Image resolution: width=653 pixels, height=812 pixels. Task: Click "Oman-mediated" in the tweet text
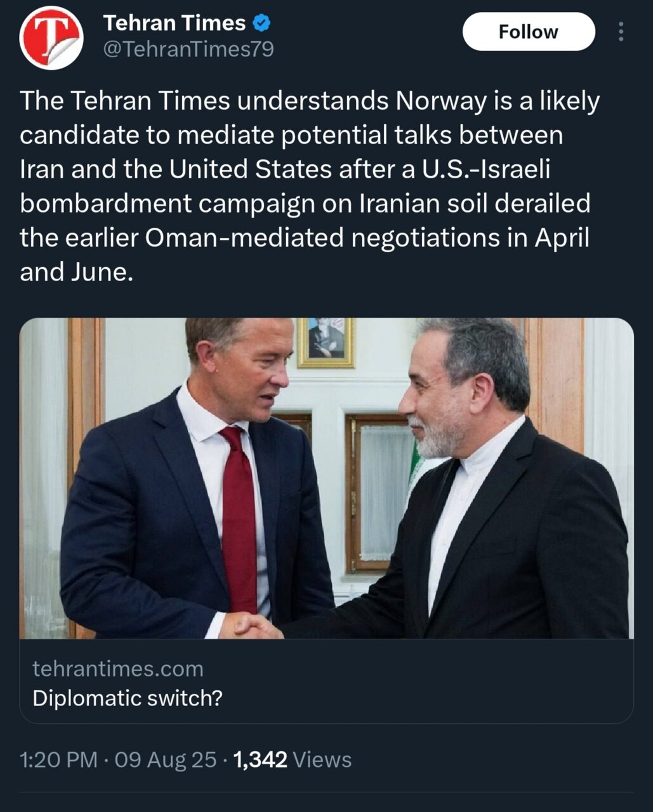[245, 237]
